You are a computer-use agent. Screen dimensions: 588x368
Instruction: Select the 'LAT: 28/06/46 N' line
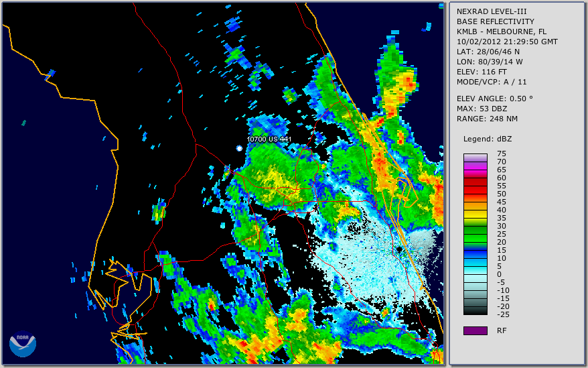[x=488, y=52]
